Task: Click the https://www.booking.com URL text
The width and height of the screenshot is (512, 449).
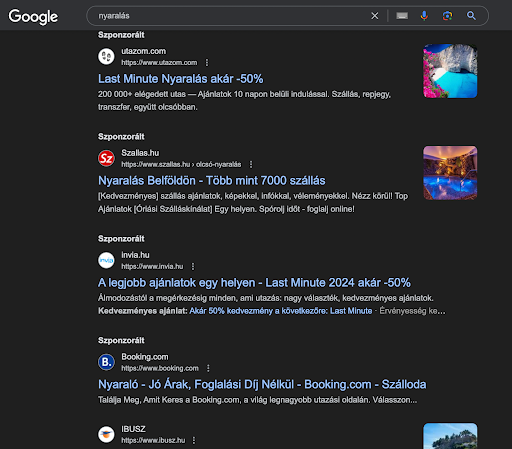Action: click(160, 368)
